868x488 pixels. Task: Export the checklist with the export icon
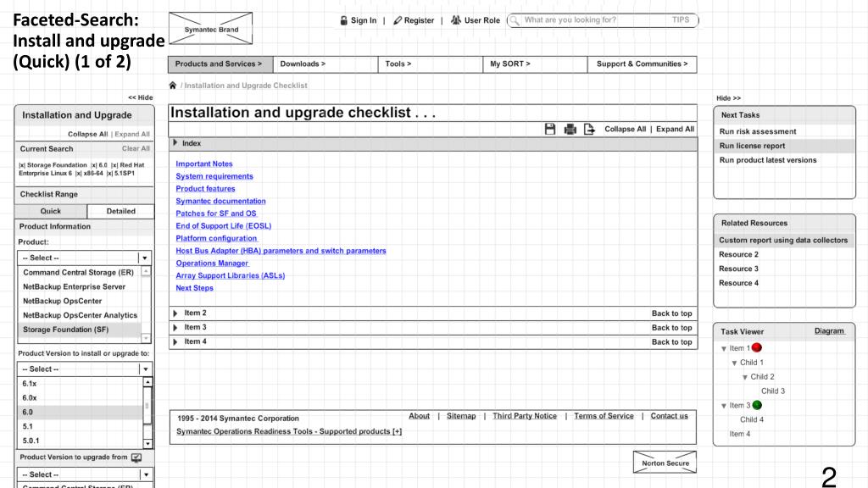[590, 129]
